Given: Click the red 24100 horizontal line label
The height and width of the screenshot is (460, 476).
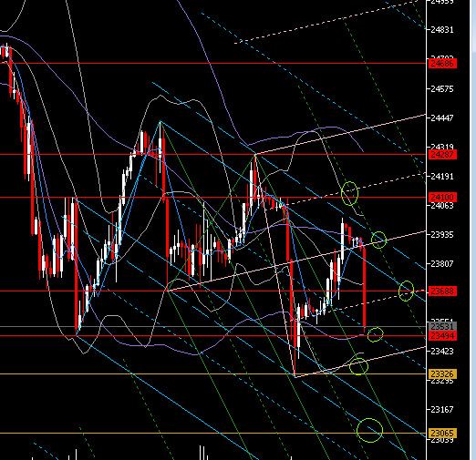Looking at the screenshot, I should 442,198.
